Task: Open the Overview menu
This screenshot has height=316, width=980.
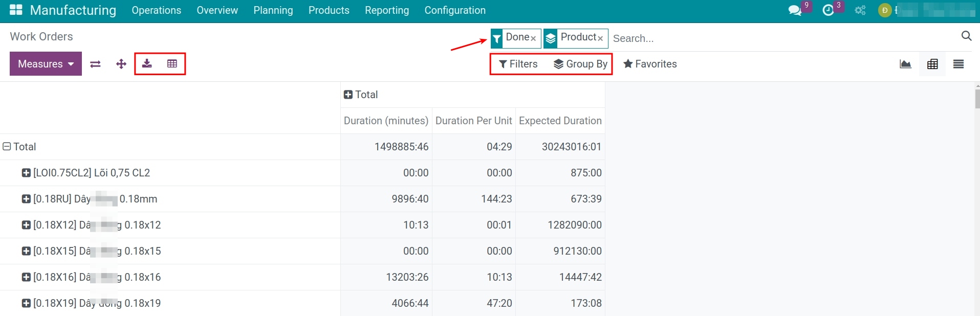Action: pyautogui.click(x=217, y=10)
